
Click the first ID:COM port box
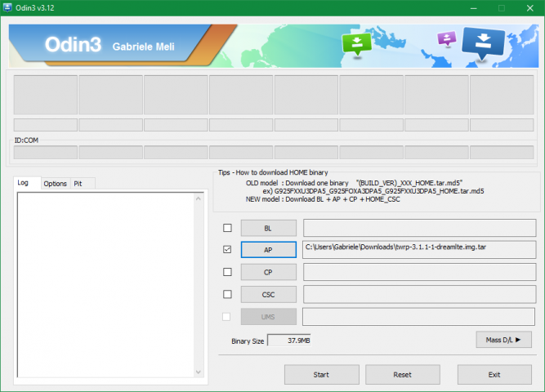pos(46,152)
